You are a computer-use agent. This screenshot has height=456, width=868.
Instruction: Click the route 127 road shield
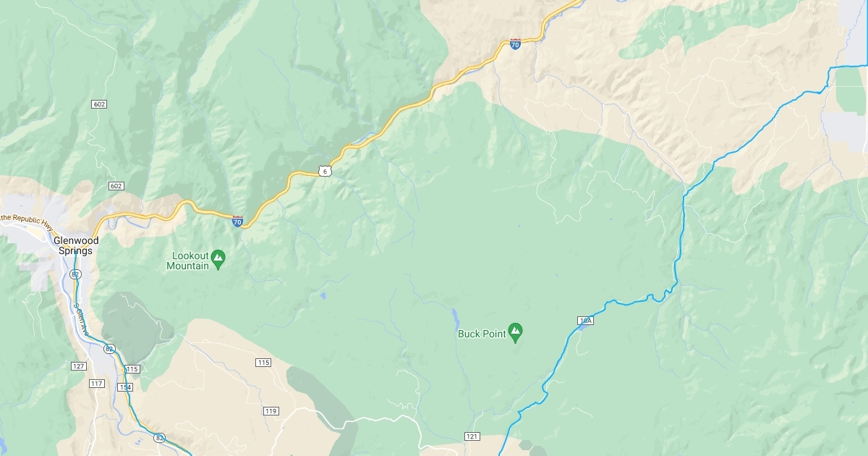(78, 366)
